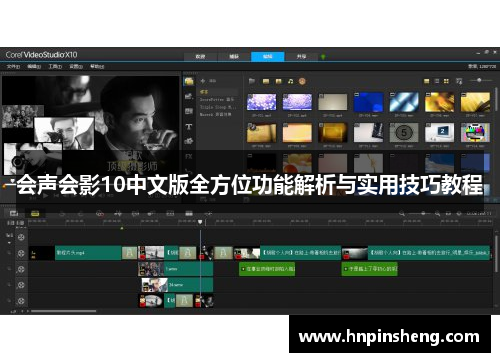This screenshot has width=500, height=362.
Task: Open the Media library panel icon
Action: click(x=189, y=81)
